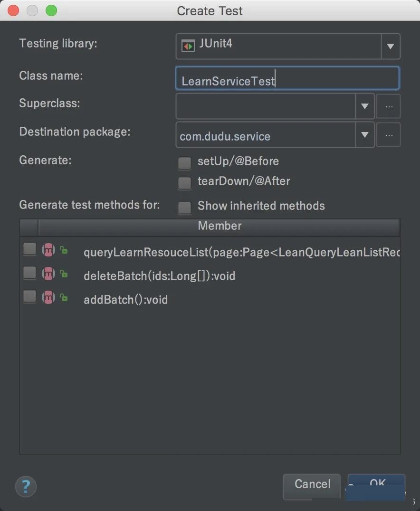Viewport: 420px width, 511px height.
Task: Browse destination packages with the ellipsis button
Action: 389,135
